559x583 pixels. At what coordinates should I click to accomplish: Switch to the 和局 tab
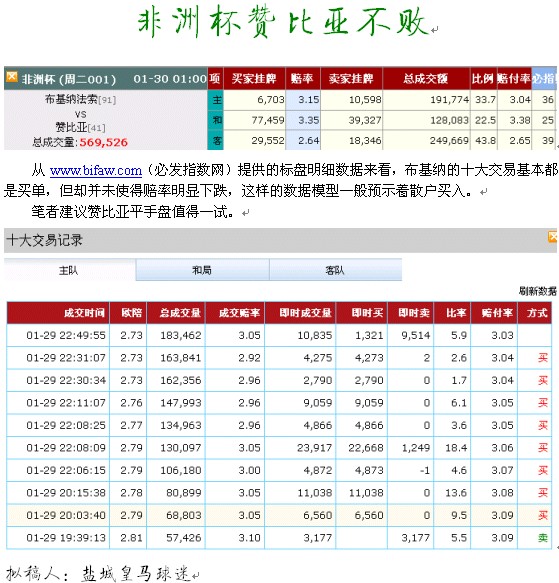202,270
